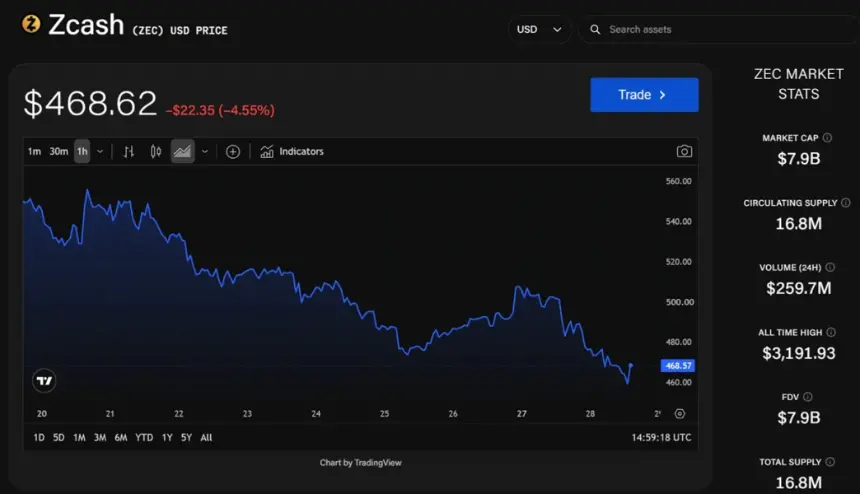
Task: Switch to candlestick chart style icon
Action: coord(156,151)
